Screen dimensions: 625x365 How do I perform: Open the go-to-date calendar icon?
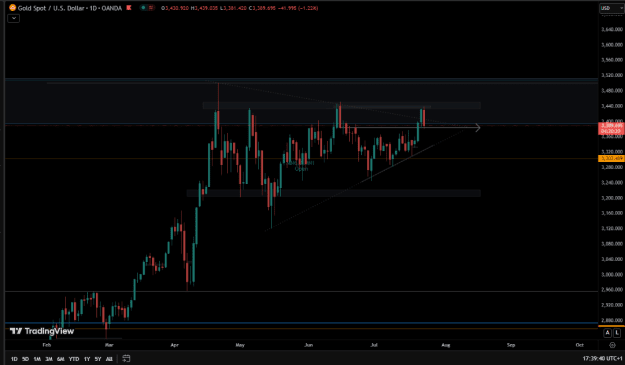[x=126, y=359]
